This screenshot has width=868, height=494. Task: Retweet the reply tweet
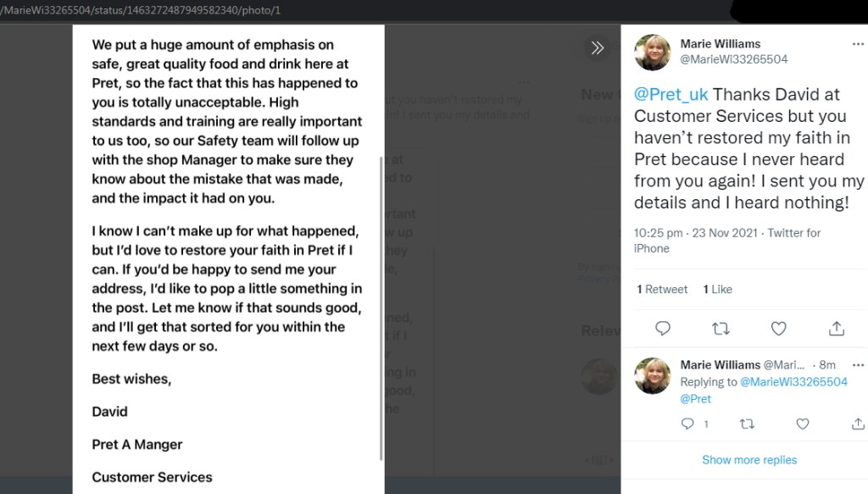coord(747,424)
